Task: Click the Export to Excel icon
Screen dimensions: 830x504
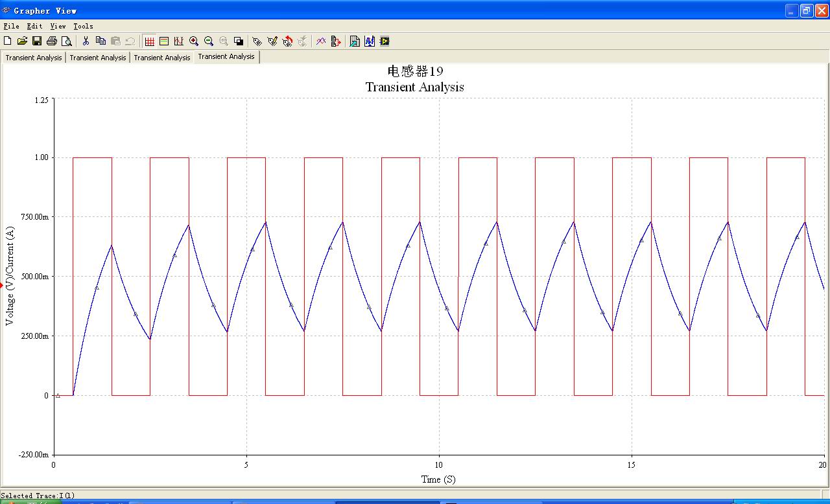Action: tap(355, 41)
